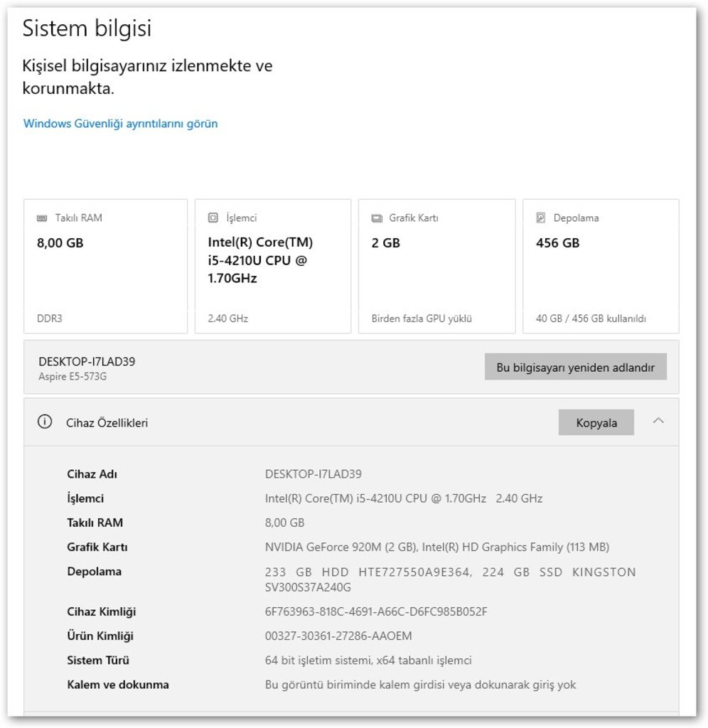Viewport: 708px width, 728px height.
Task: Click the Birden fazla GPU yüklü text
Action: tap(422, 318)
